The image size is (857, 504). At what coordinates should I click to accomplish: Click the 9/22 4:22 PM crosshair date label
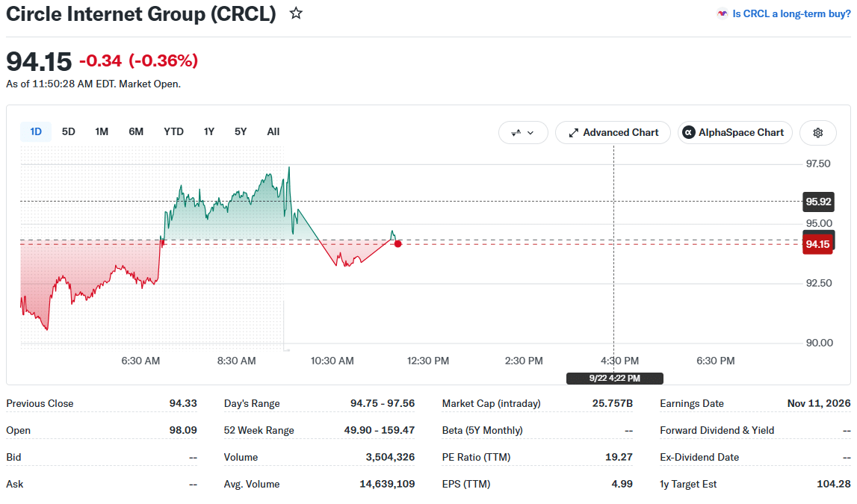(615, 378)
